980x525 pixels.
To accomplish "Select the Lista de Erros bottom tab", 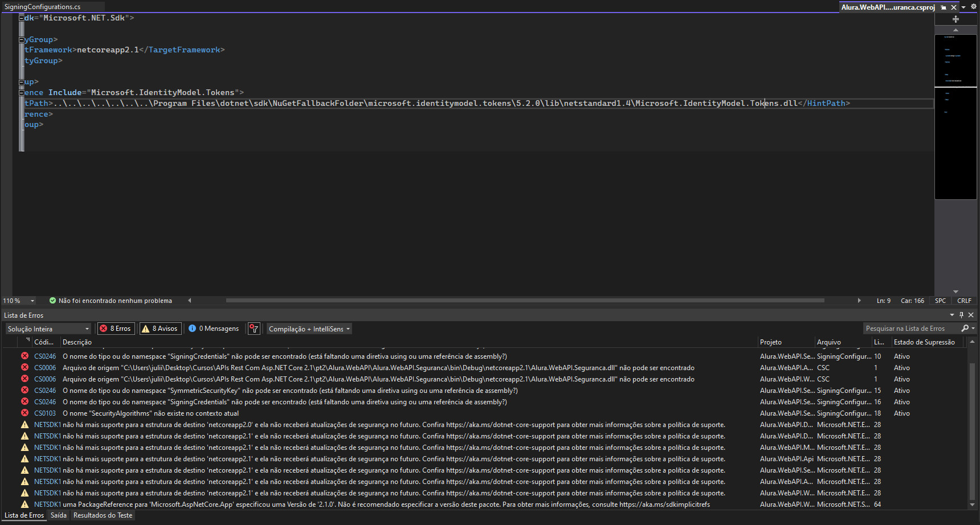I will coord(24,515).
